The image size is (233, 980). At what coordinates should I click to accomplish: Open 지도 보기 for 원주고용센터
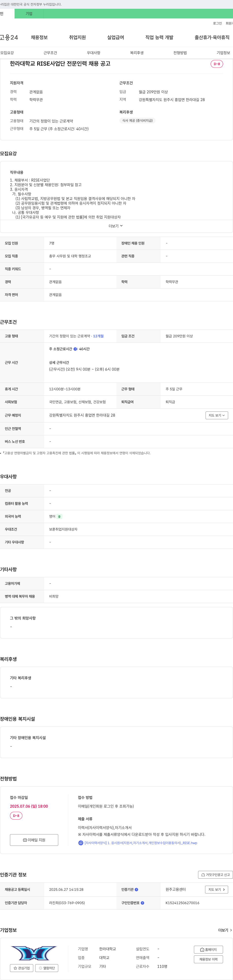(x=217, y=889)
